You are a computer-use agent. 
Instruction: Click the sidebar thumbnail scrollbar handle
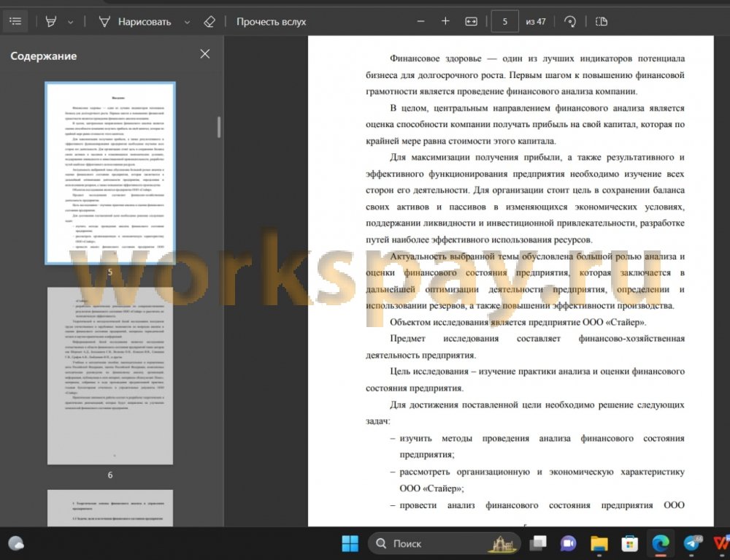click(219, 126)
